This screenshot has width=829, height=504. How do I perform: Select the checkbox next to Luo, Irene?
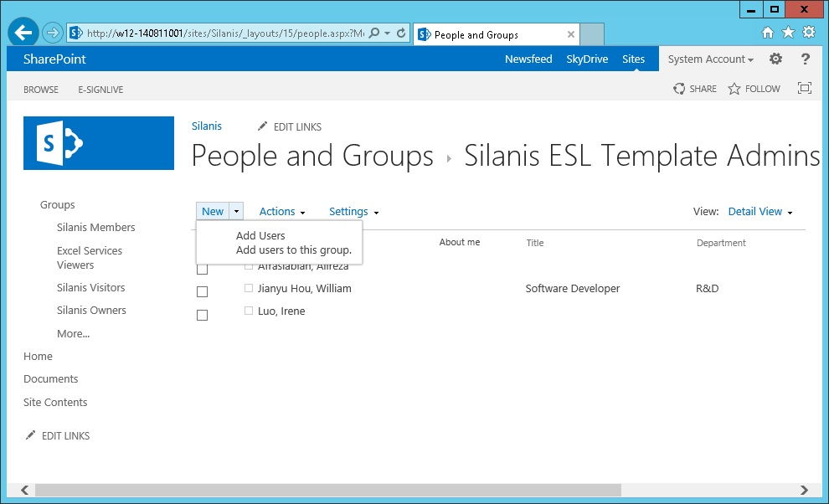[x=202, y=315]
